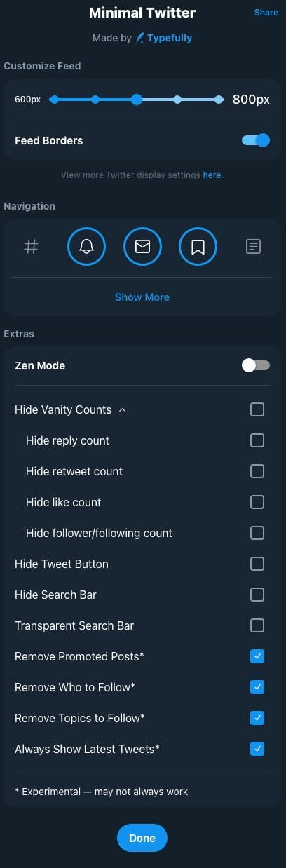Collapse the Hide Vanity Counts chevron
This screenshot has height=868, width=286.
[123, 409]
